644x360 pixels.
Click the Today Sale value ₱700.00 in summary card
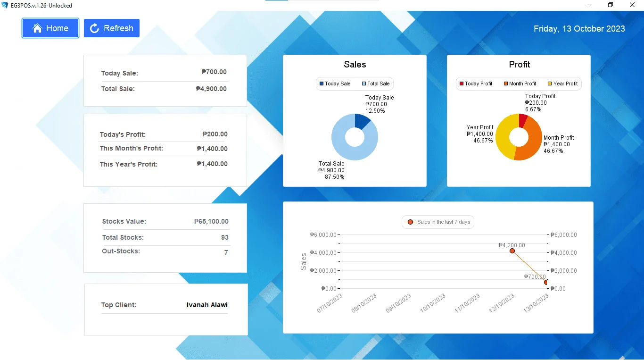[214, 72]
